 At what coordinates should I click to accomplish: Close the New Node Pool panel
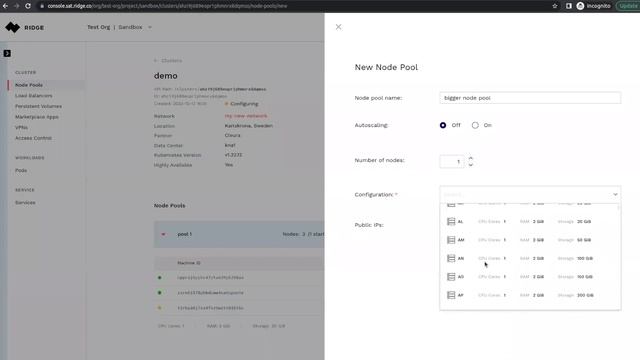pyautogui.click(x=338, y=27)
